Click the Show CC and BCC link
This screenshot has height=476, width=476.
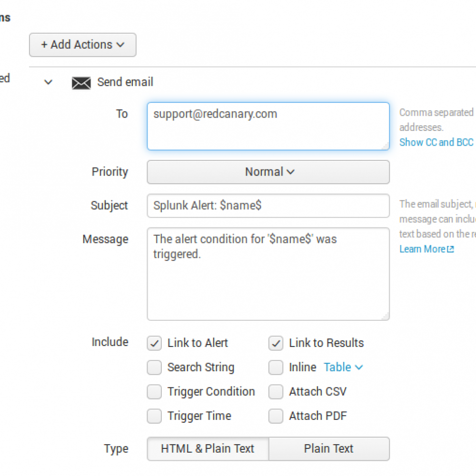click(436, 142)
